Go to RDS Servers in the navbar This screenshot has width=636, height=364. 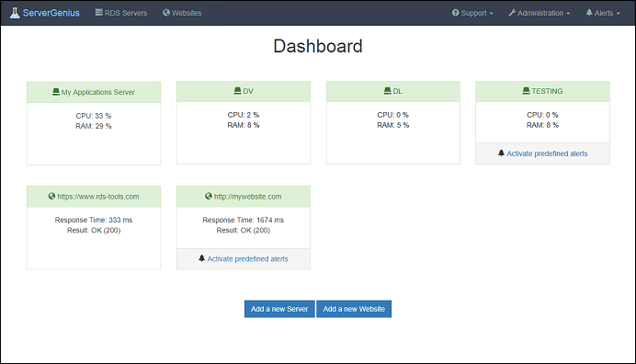tap(121, 13)
